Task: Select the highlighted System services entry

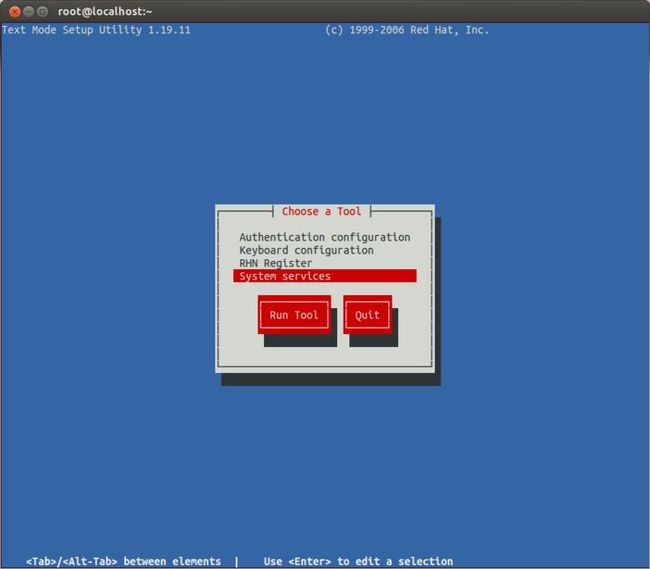Action: pos(325,276)
